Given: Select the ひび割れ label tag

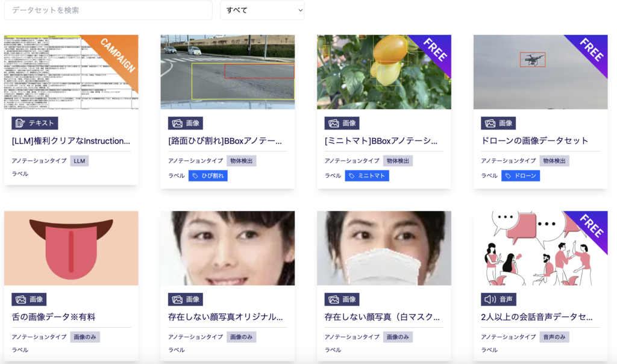Looking at the screenshot, I should point(208,176).
